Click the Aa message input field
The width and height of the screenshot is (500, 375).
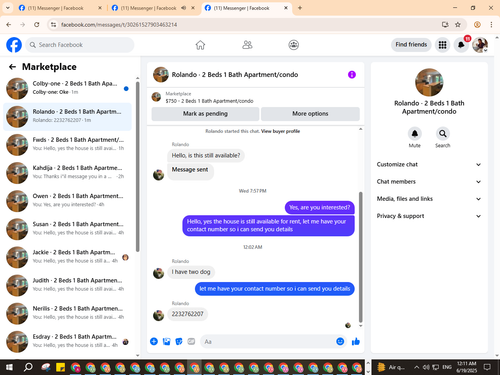click(267, 341)
